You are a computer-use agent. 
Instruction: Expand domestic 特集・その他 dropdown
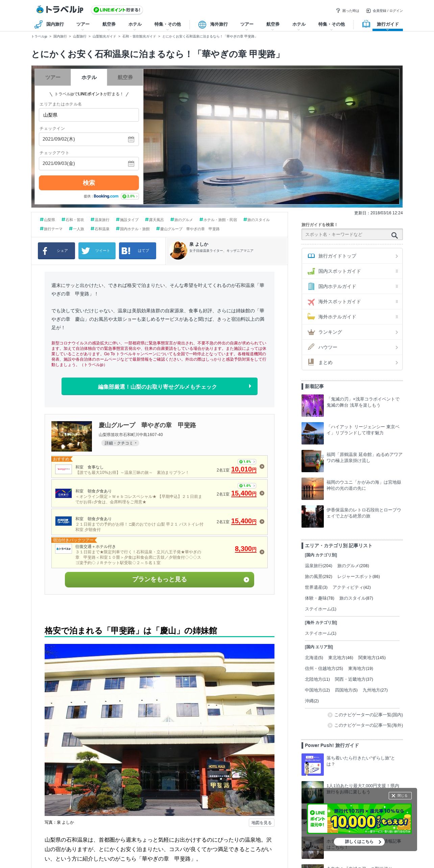(167, 25)
